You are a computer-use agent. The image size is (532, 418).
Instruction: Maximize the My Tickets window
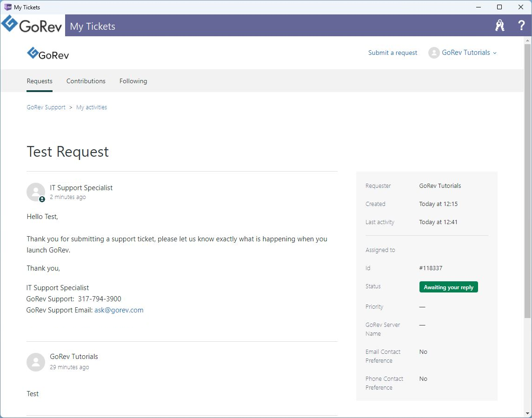[499, 7]
